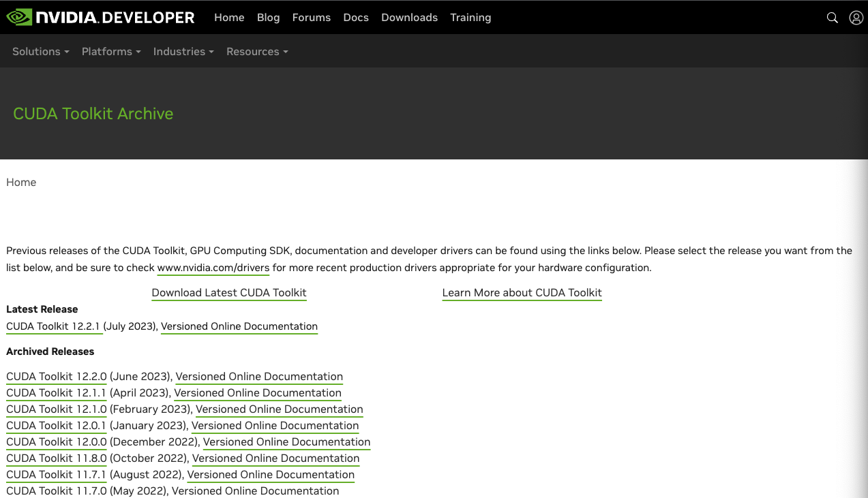Click Download Latest CUDA Toolkit
This screenshot has width=868, height=498.
point(229,293)
